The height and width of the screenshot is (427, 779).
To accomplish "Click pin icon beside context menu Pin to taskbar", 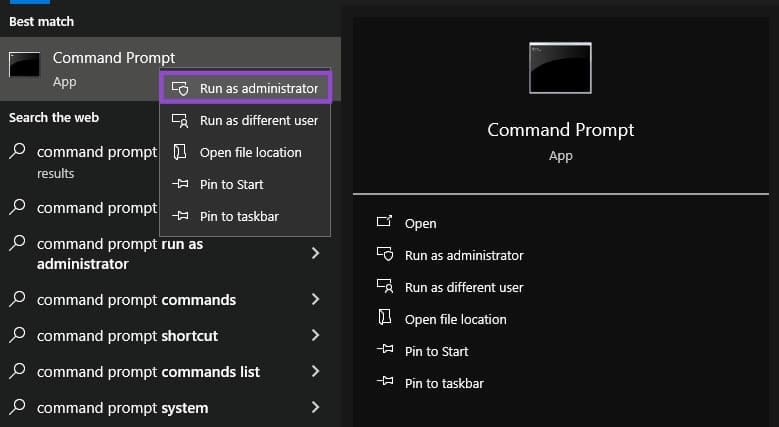I will 180,216.
